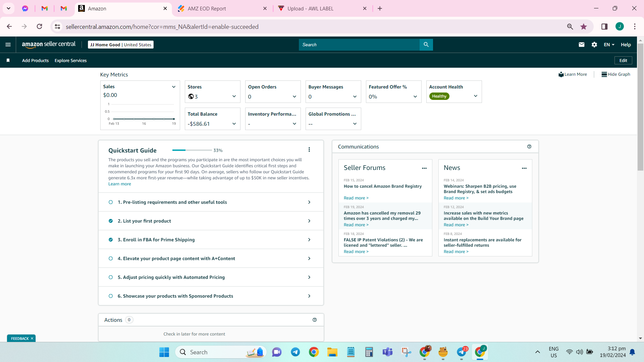644x362 pixels.
Task: Click the zoom magnifier in address bar
Action: click(570, 26)
